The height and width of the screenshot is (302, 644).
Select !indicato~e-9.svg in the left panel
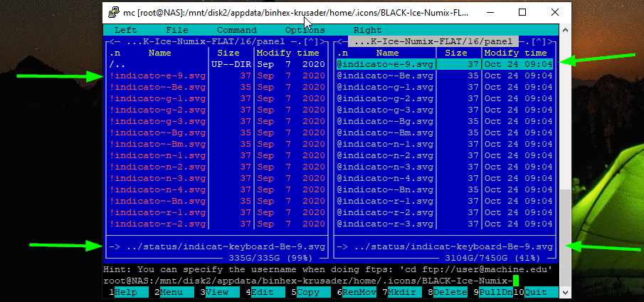point(217,76)
